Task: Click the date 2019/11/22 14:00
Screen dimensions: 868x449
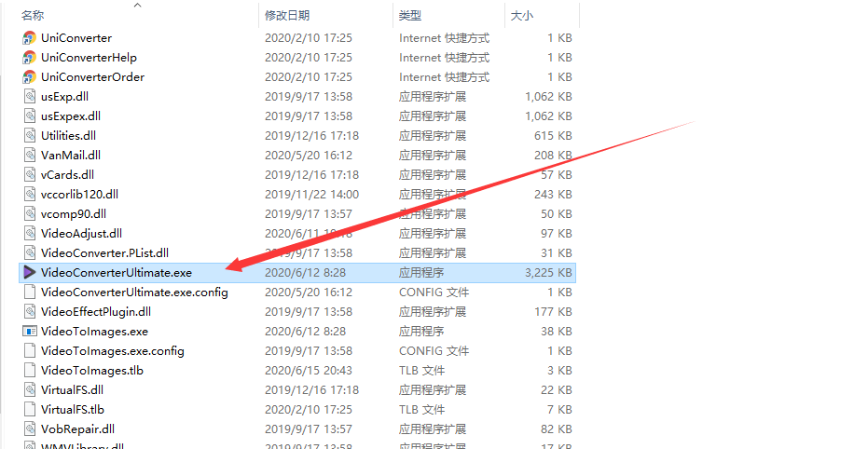Action: [x=311, y=195]
